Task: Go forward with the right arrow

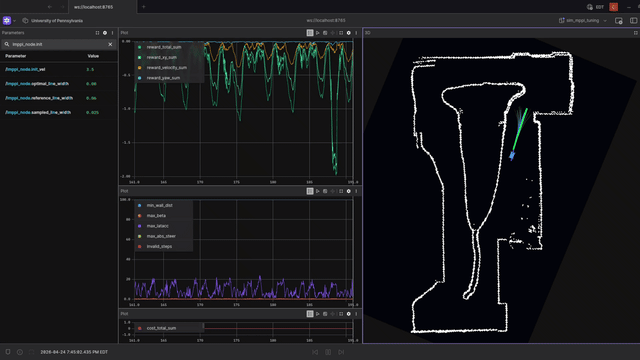Action: point(62,7)
